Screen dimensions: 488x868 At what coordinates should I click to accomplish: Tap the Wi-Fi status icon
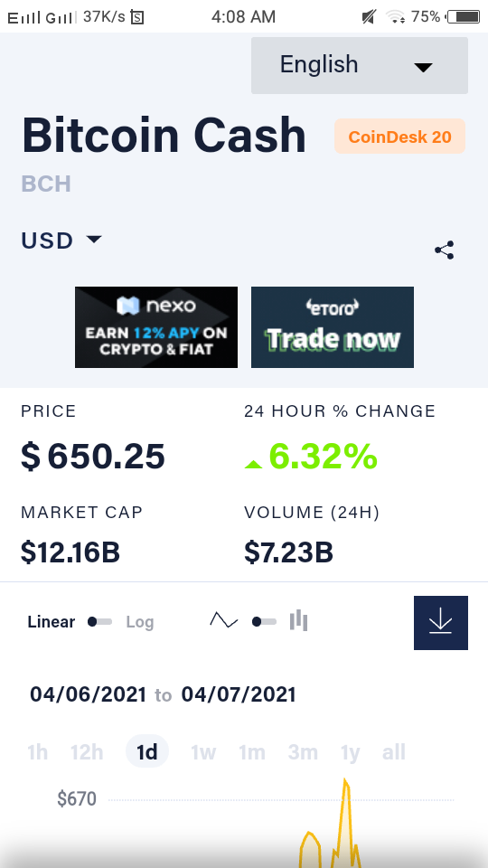(396, 17)
